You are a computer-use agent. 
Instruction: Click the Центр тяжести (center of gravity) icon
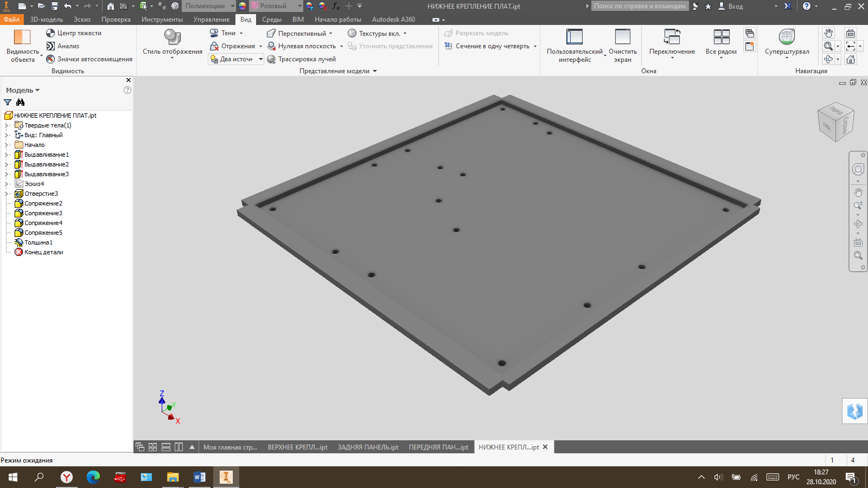click(50, 33)
